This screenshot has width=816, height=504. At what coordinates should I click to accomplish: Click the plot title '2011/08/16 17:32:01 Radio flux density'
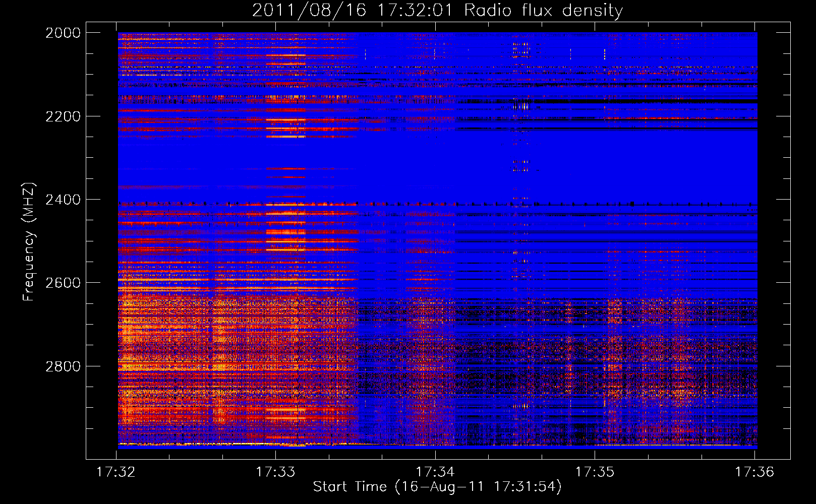click(437, 11)
